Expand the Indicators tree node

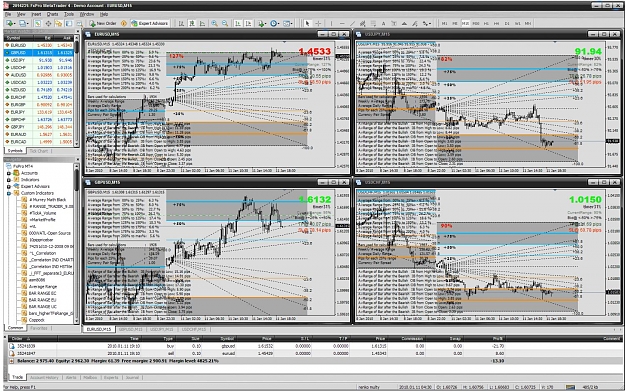[9, 180]
